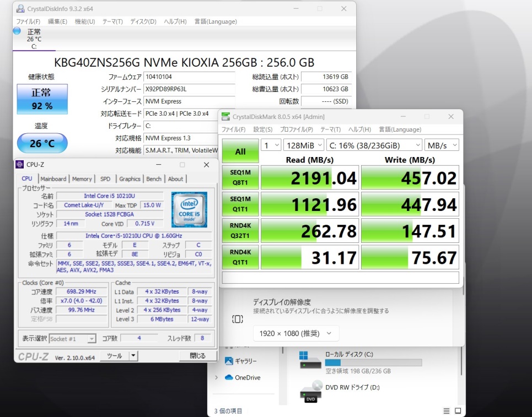Image resolution: width=532 pixels, height=417 pixels.
Task: Switch to the Graphics tab in CPU-Z
Action: tap(130, 178)
